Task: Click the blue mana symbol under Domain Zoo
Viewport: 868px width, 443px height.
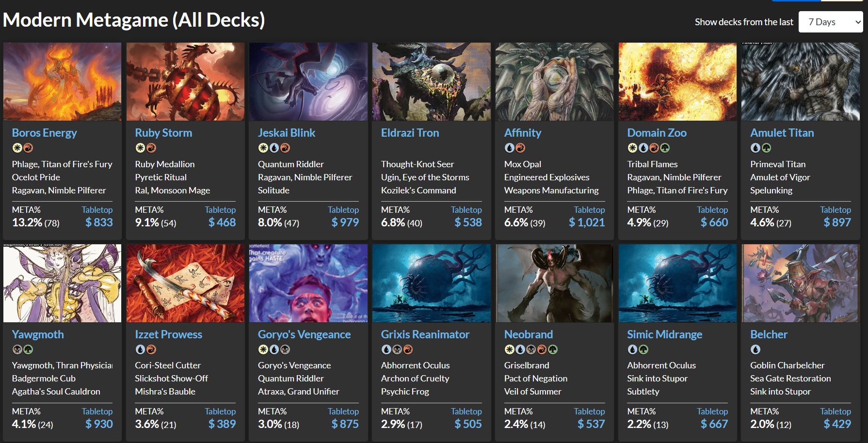Action: pyautogui.click(x=643, y=148)
